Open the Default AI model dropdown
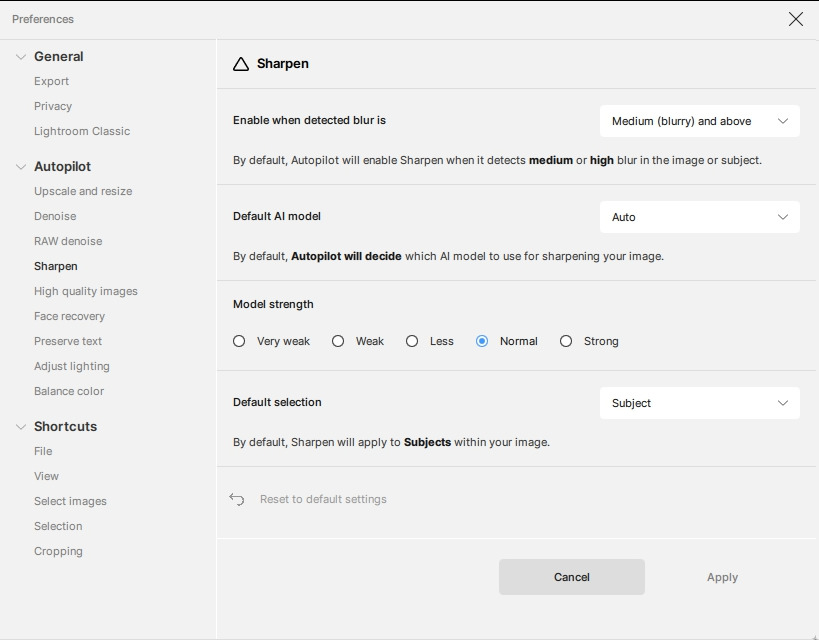 [699, 217]
